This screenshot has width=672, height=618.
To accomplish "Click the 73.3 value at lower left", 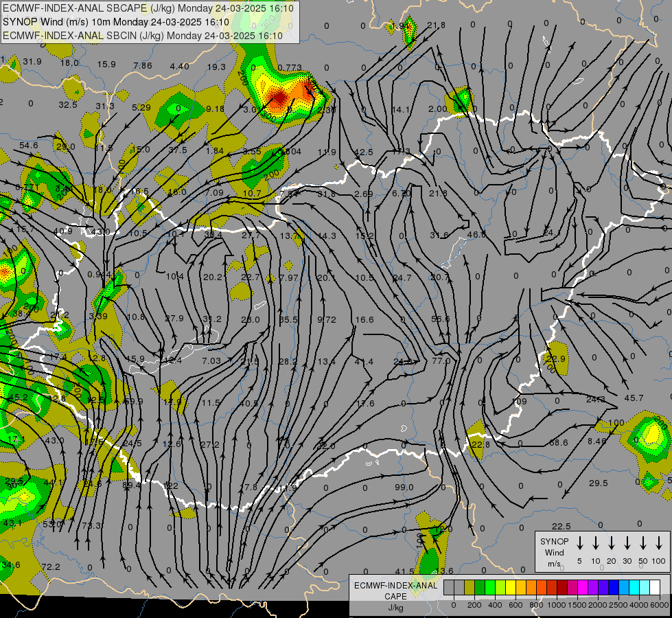I will (x=91, y=526).
